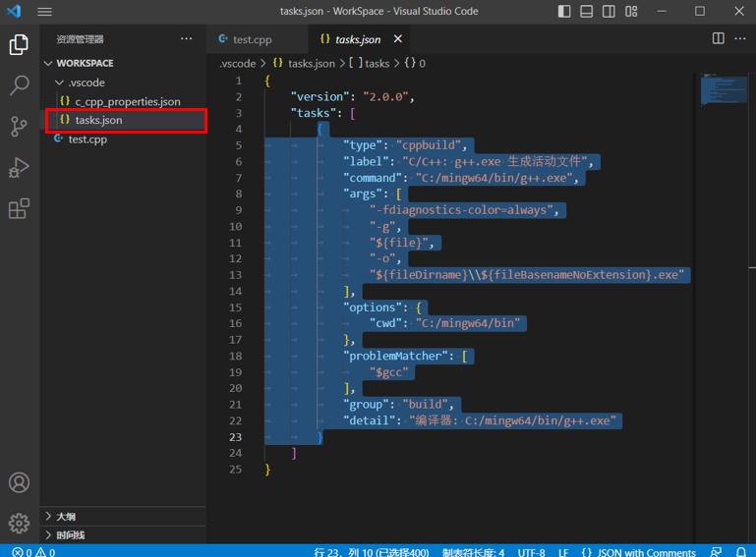Click the "cwd" key on line 16
The image size is (756, 557).
[x=385, y=323]
